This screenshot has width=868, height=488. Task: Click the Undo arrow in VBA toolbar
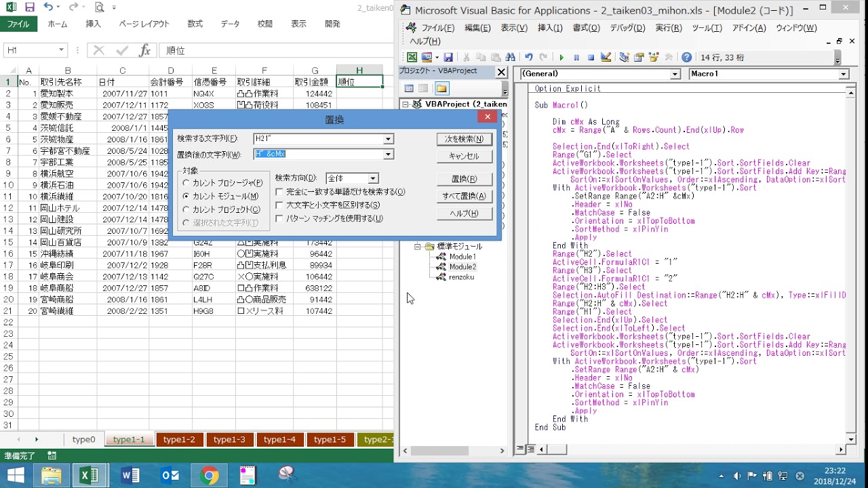(528, 58)
